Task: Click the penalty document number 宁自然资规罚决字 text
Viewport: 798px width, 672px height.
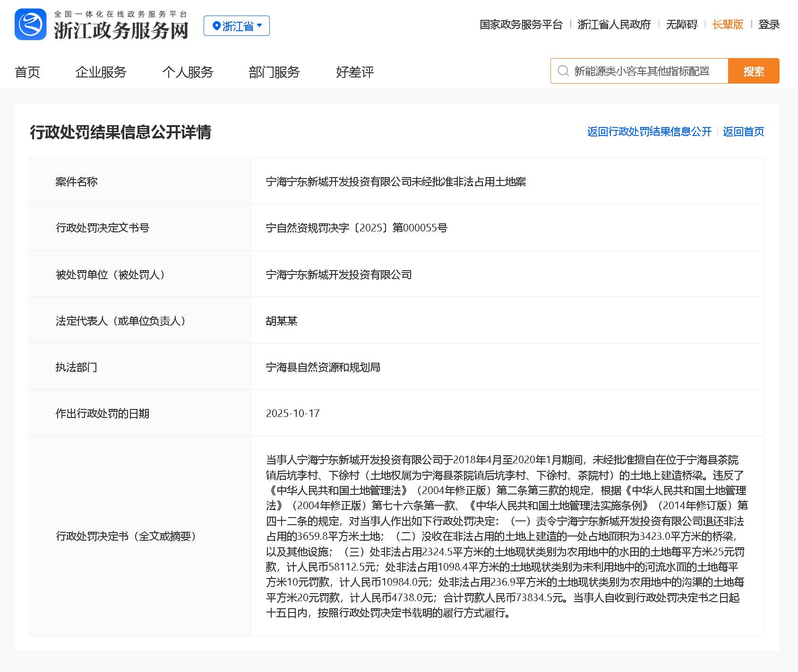Action: (x=356, y=228)
